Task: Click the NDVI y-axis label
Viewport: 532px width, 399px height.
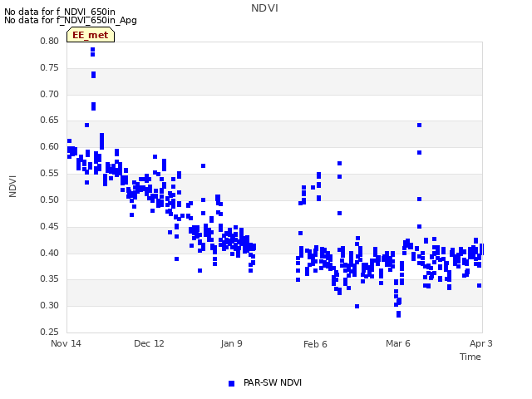Action: [x=12, y=186]
